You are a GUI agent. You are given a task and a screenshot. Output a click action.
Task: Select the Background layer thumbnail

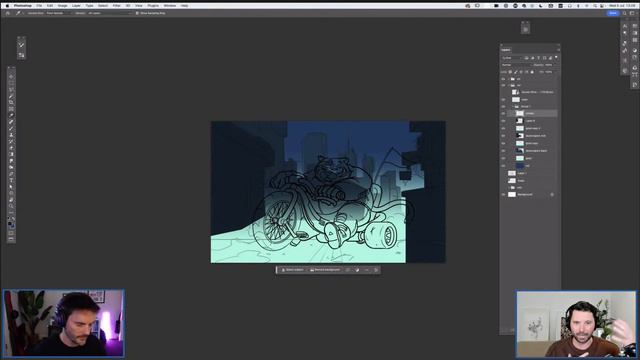[512, 195]
